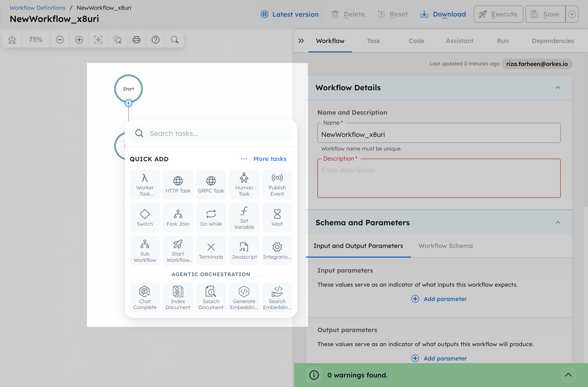
Task: Select the Worker Task from Quick Add
Action: (145, 184)
